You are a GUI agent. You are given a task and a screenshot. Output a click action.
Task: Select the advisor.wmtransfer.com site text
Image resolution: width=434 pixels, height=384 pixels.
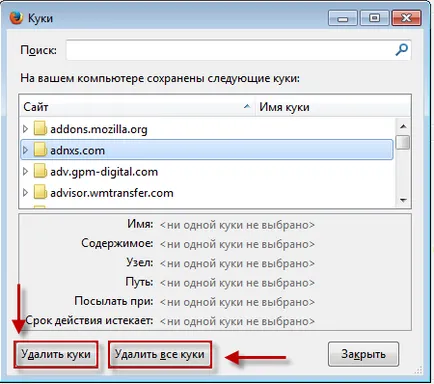pyautogui.click(x=112, y=193)
